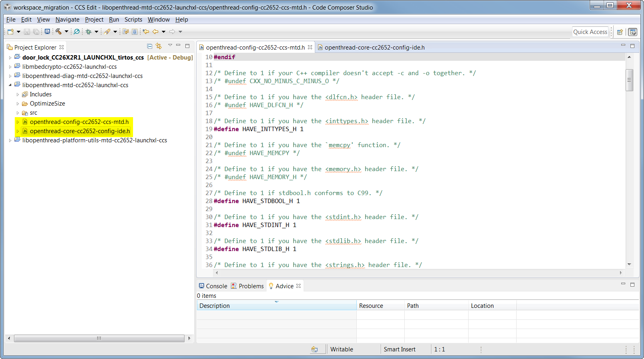Maximize the editor area
644x359 pixels.
tap(632, 46)
